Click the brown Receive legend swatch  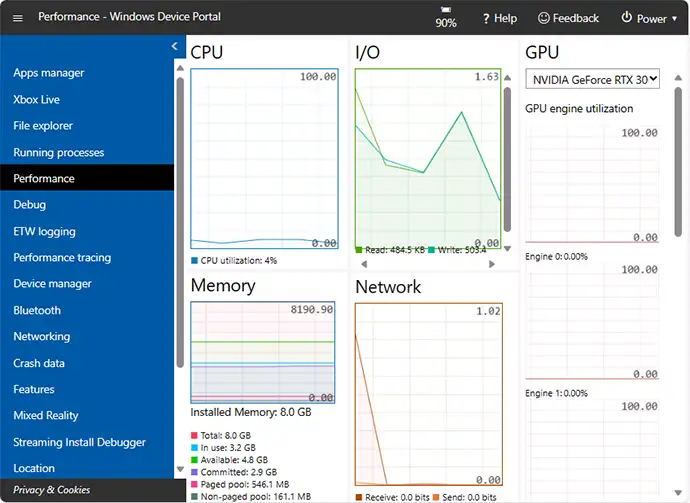[359, 497]
